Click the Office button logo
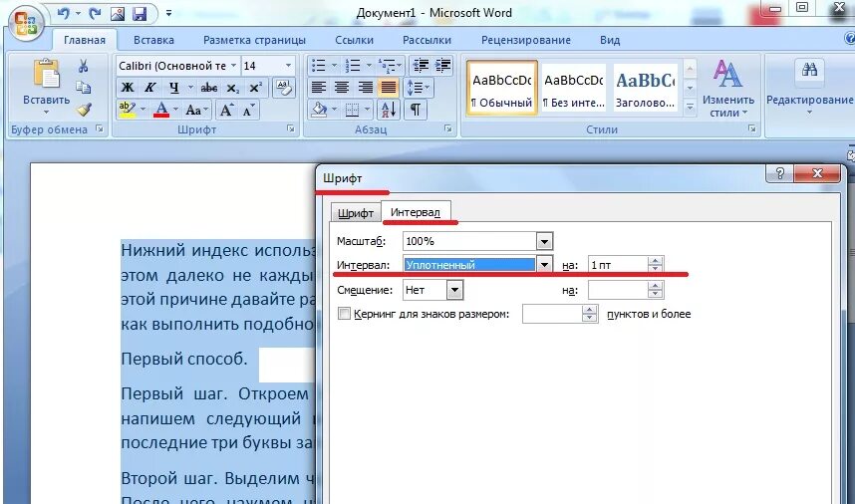855x504 pixels. click(x=26, y=24)
